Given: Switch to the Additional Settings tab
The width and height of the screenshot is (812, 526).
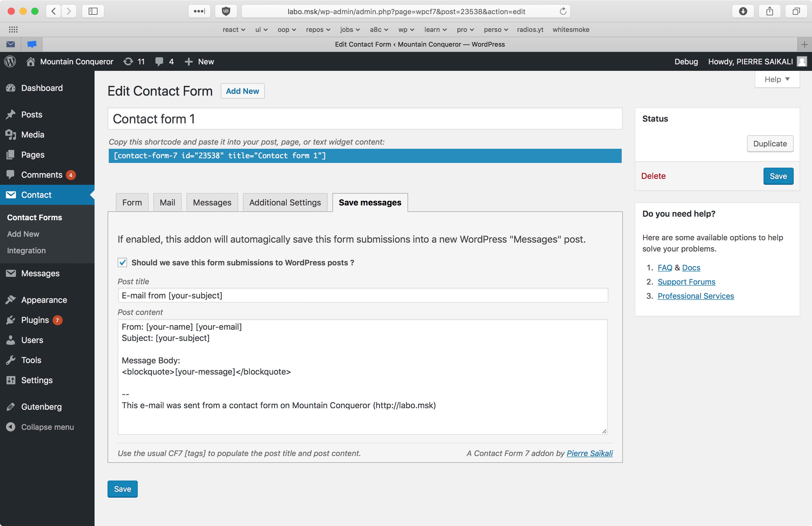Looking at the screenshot, I should (x=285, y=202).
